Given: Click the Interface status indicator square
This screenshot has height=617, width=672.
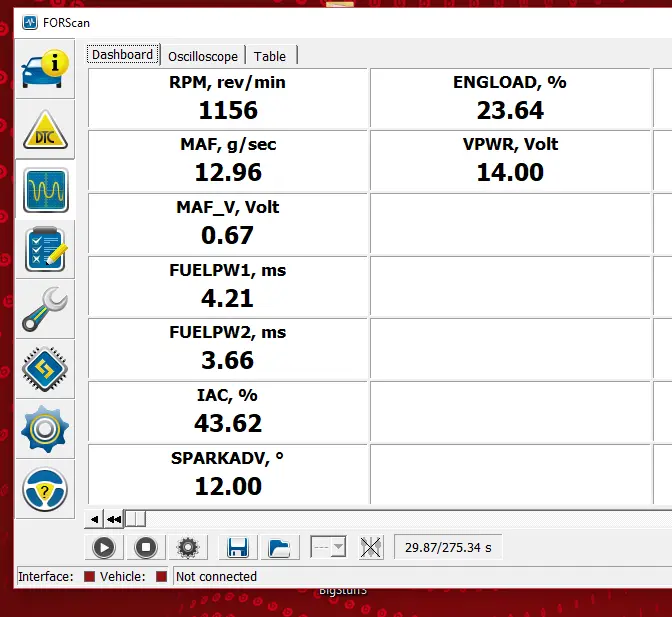Looking at the screenshot, I should (89, 577).
